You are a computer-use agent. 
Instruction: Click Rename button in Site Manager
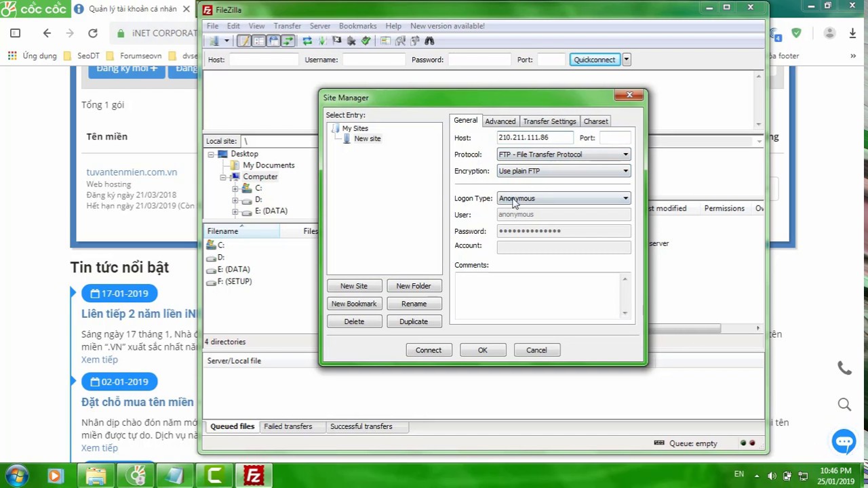[414, 304]
